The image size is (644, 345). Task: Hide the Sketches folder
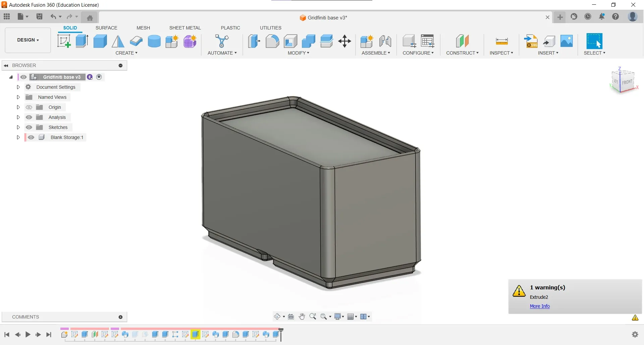29,127
